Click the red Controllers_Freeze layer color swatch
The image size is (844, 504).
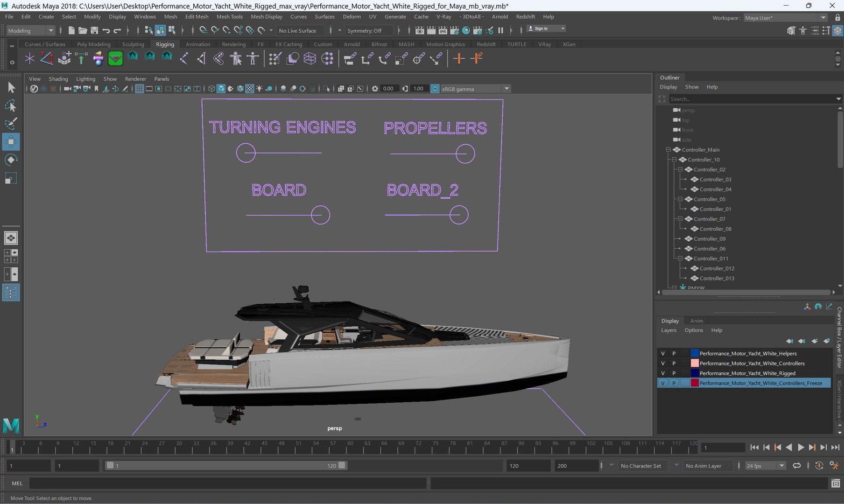[x=695, y=383]
